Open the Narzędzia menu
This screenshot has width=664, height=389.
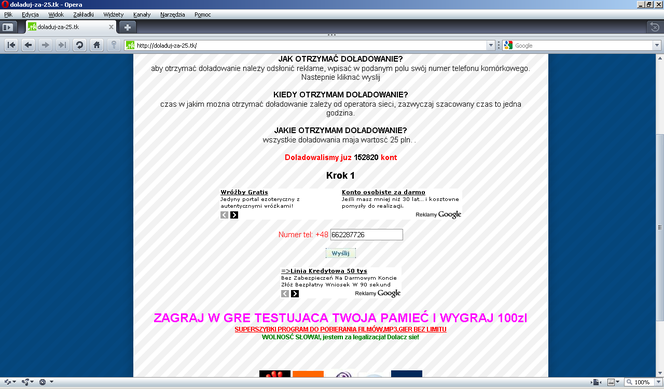172,14
